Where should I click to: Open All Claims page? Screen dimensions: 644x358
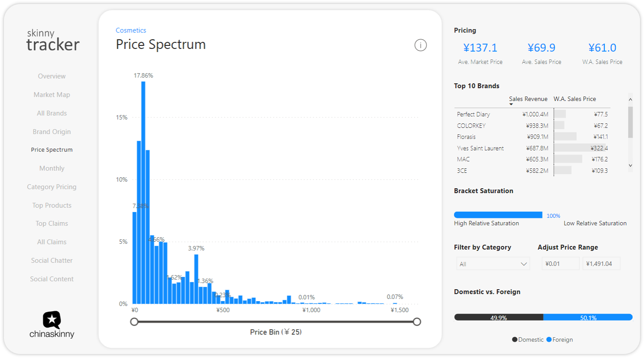tap(52, 242)
